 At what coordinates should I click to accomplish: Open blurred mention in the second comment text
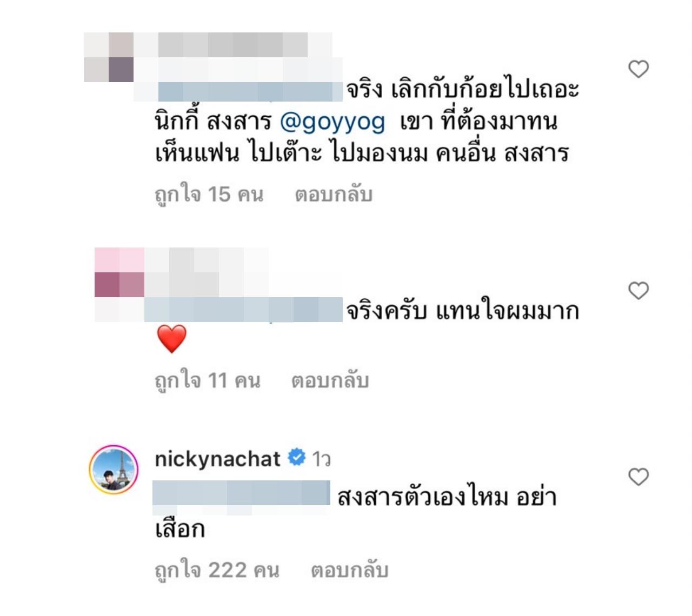[244, 310]
